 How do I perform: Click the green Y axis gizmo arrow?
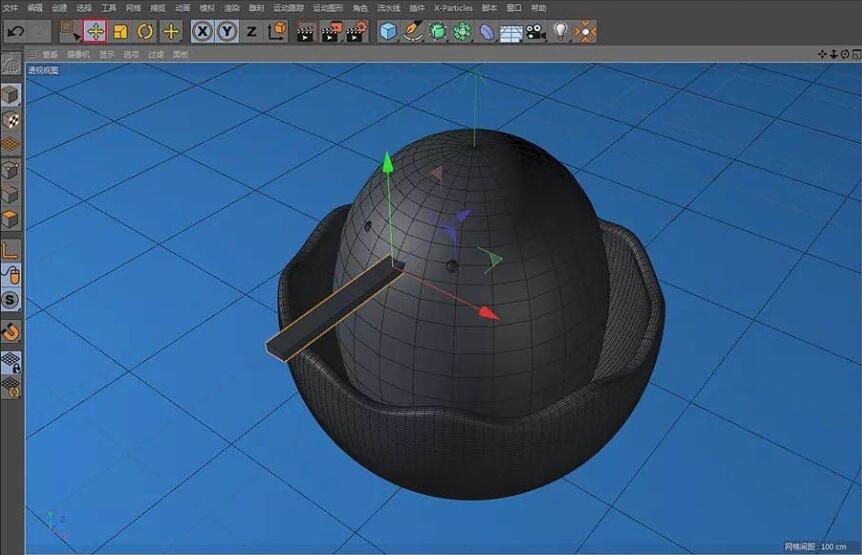388,163
